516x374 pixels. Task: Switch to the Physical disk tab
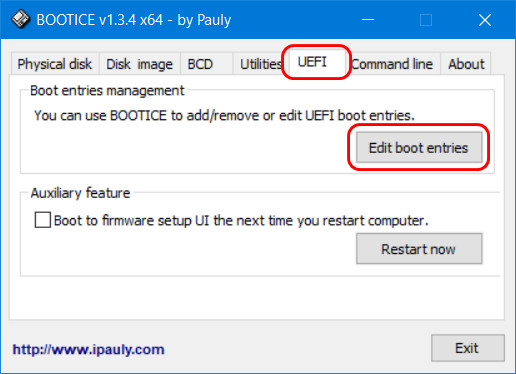(55, 64)
